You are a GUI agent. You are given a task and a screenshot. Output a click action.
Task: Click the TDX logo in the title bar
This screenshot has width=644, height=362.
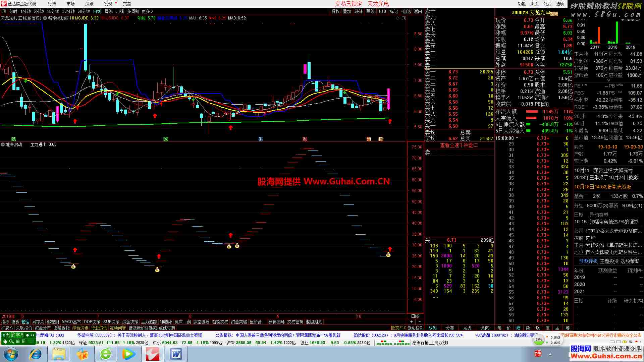4,4
